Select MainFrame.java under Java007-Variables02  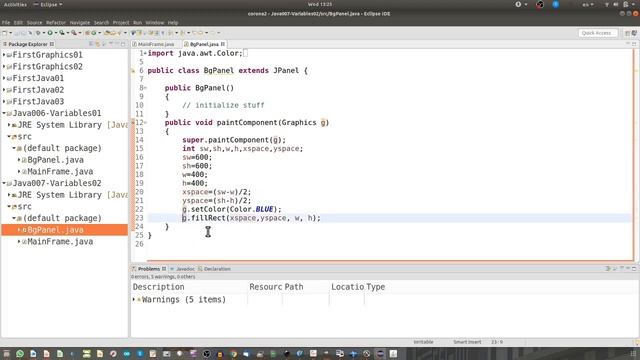pos(60,242)
